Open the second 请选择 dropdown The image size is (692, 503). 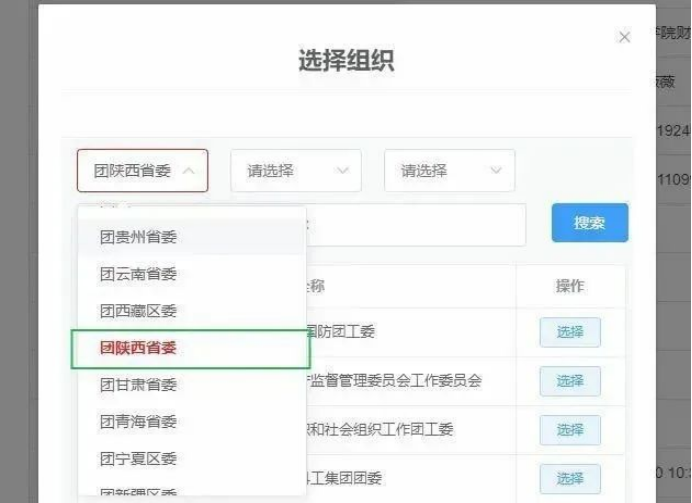[295, 171]
